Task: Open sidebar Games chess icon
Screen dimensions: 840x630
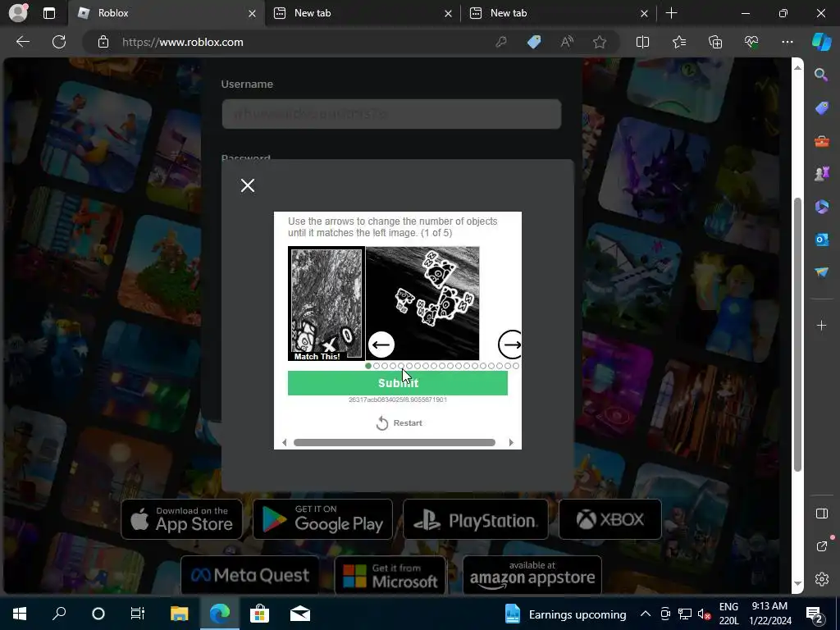Action: pyautogui.click(x=821, y=174)
